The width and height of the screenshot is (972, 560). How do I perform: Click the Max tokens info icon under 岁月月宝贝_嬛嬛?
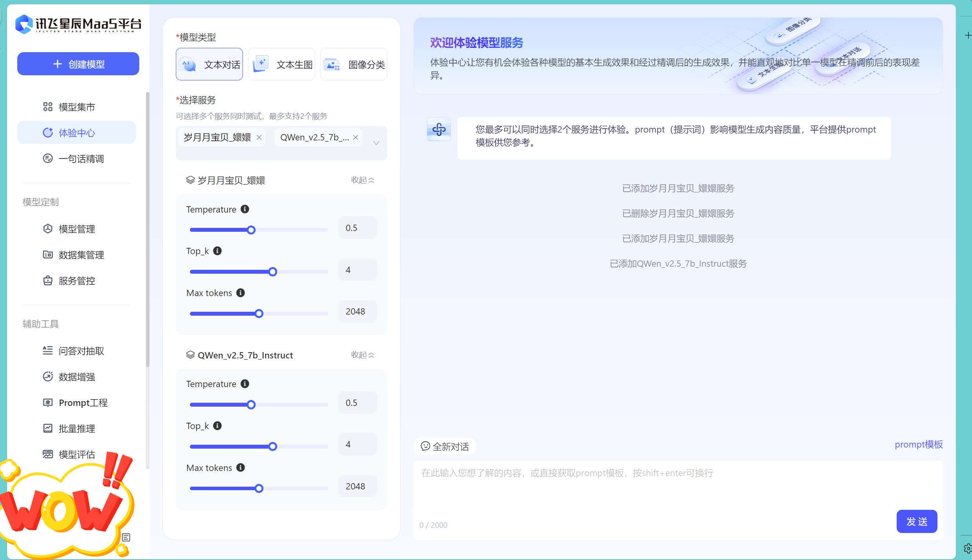coord(241,293)
